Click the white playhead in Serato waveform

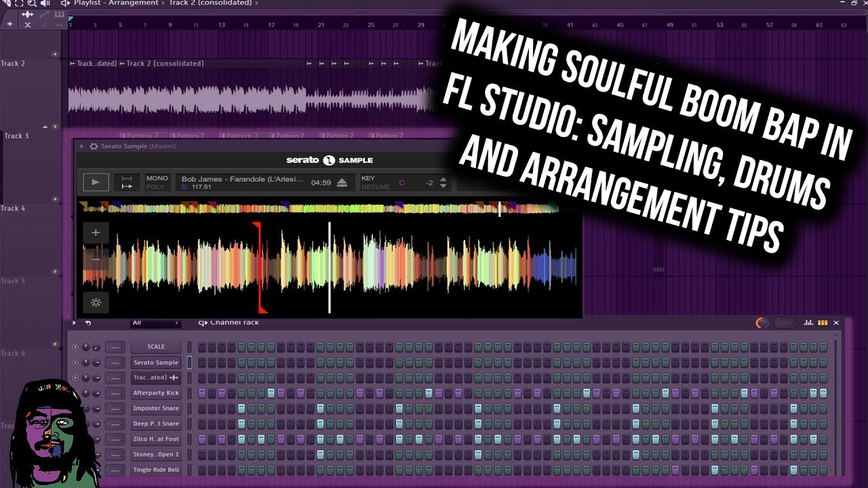tap(330, 267)
